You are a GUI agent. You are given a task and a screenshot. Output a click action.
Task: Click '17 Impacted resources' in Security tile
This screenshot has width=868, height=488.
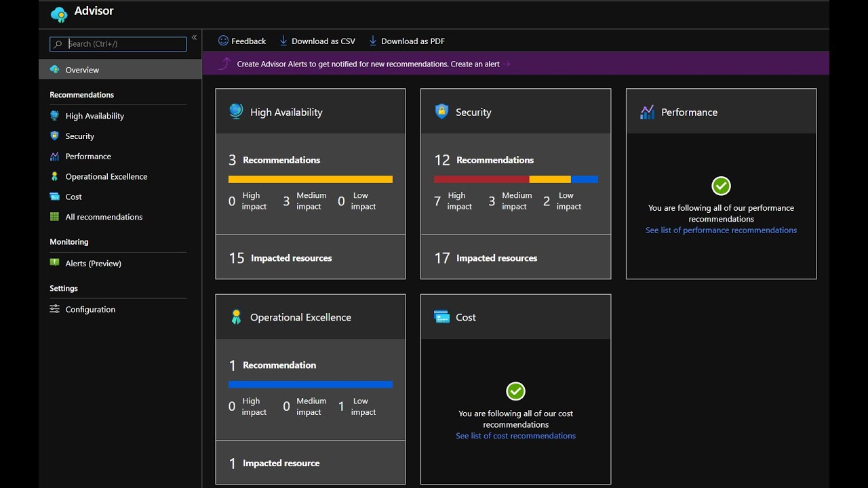[x=486, y=258]
